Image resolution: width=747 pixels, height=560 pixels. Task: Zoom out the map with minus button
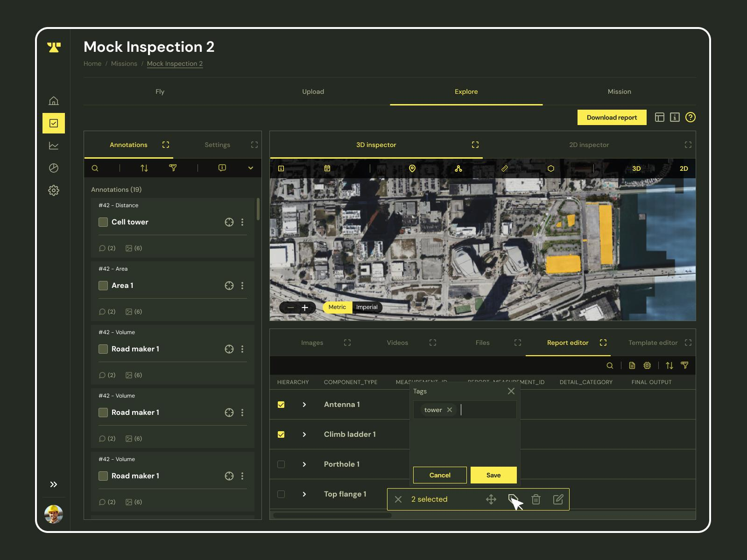(290, 308)
